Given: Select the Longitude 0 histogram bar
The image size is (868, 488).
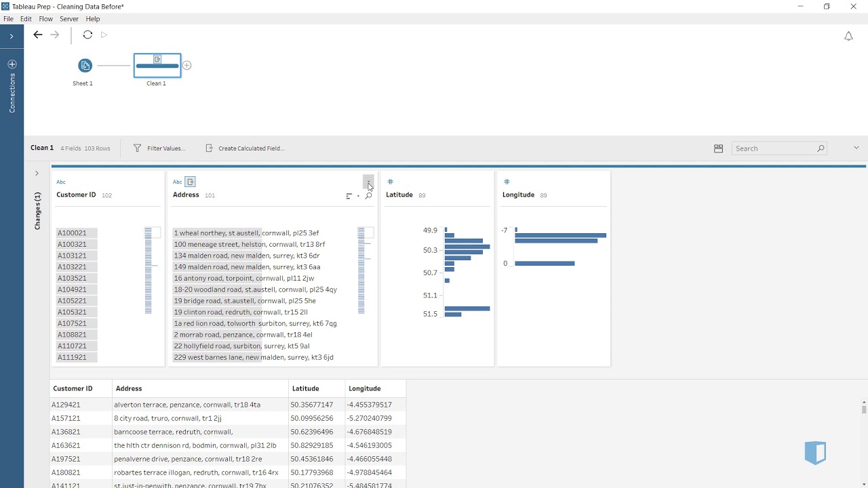Looking at the screenshot, I should (x=545, y=264).
